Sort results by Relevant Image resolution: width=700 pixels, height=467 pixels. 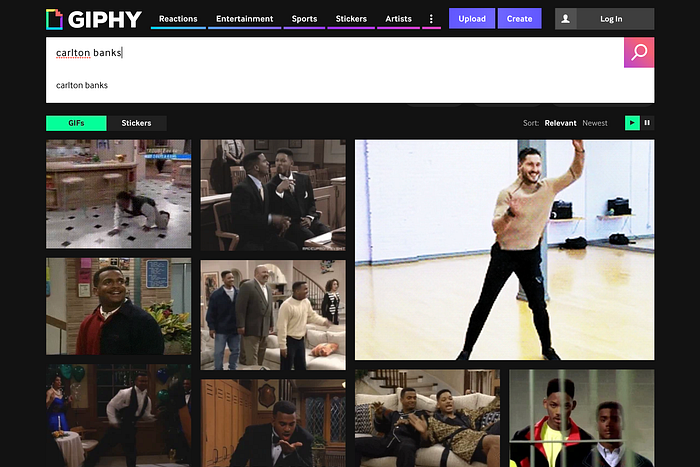[560, 123]
